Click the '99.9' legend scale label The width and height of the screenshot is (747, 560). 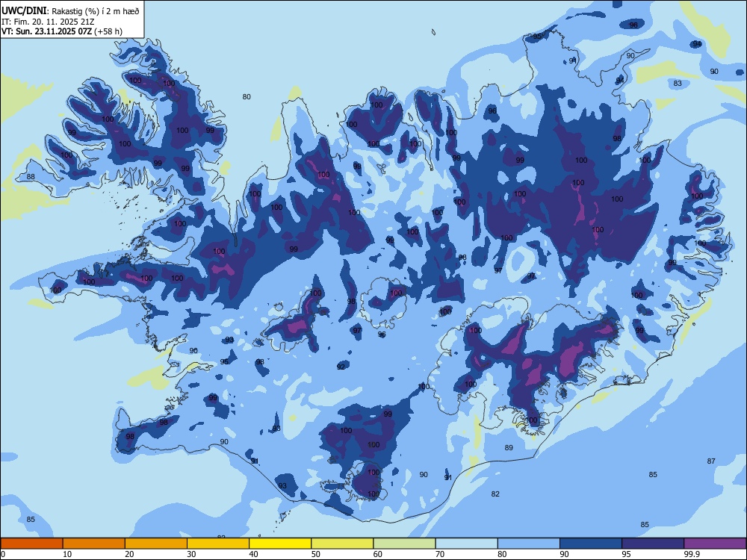pyautogui.click(x=692, y=554)
